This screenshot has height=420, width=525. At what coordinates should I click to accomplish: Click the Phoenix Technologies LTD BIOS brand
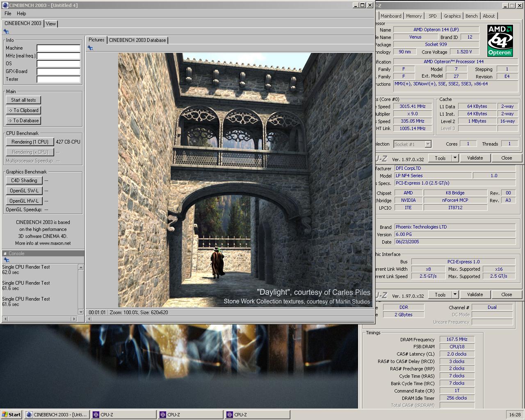(x=455, y=227)
